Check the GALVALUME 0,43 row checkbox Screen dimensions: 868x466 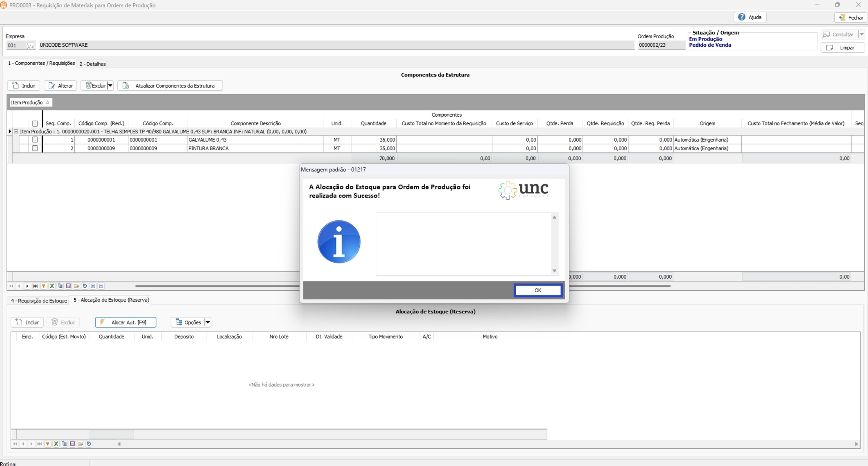(x=35, y=140)
